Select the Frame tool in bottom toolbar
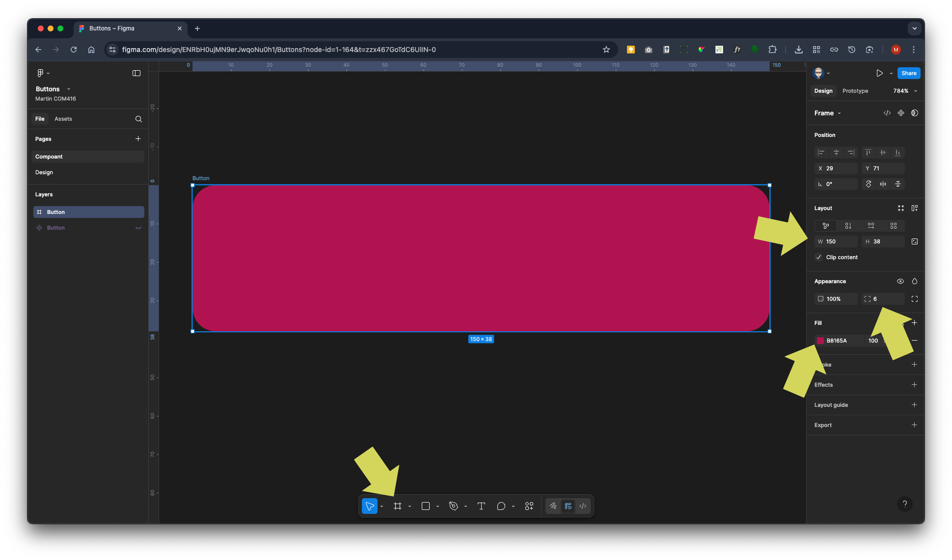This screenshot has height=560, width=952. (x=398, y=506)
